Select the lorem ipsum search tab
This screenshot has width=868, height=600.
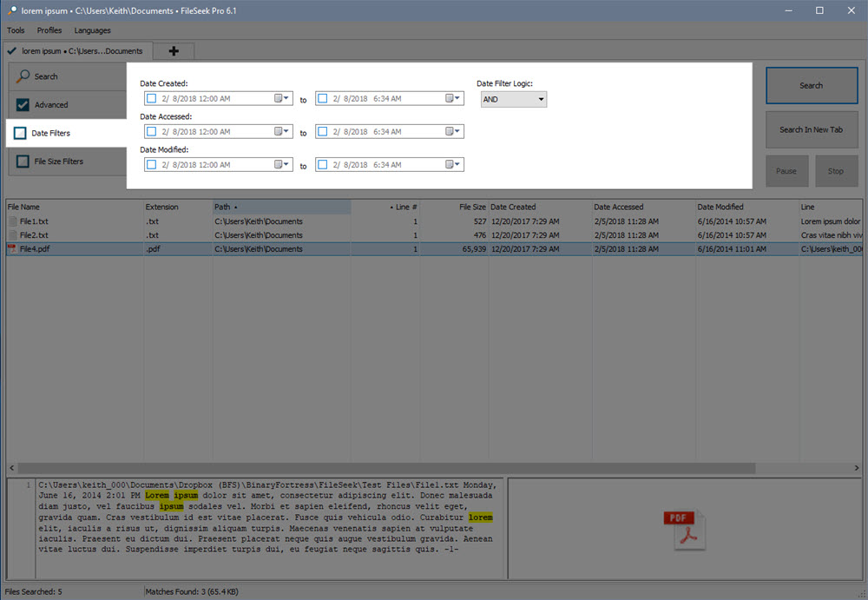point(77,51)
